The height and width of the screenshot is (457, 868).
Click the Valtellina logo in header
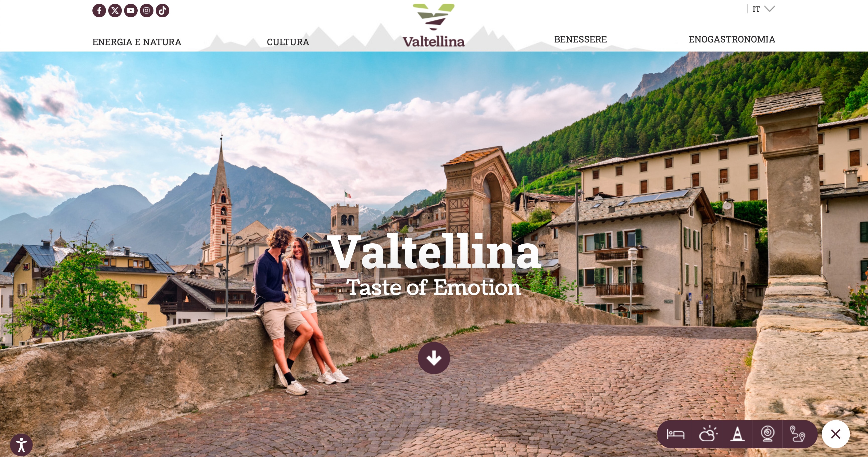[434, 26]
